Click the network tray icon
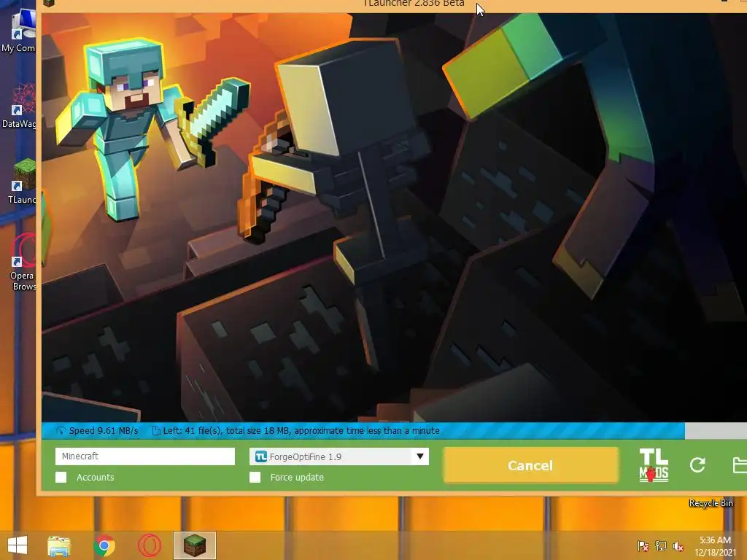Screen dimensions: 747x560 tap(661, 545)
